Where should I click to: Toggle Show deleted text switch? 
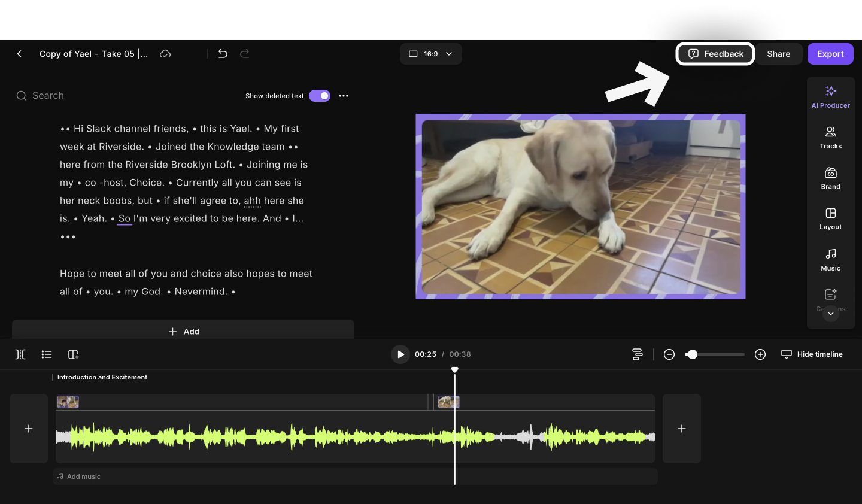pyautogui.click(x=320, y=96)
